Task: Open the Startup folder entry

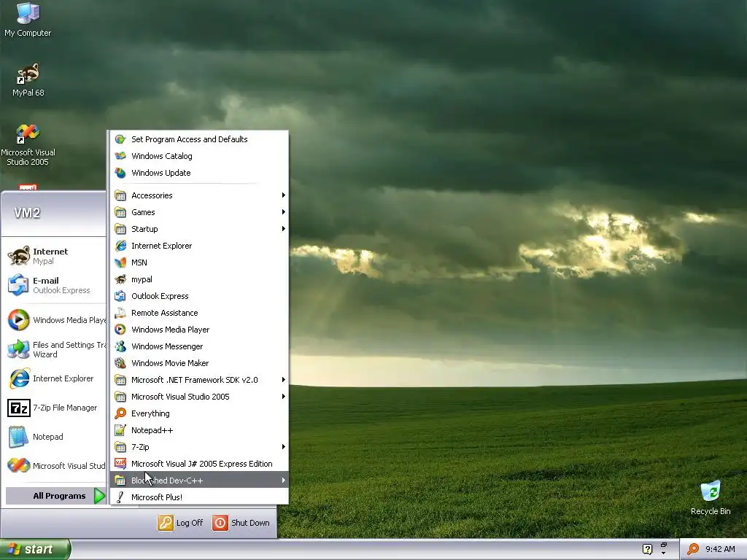Action: click(200, 229)
